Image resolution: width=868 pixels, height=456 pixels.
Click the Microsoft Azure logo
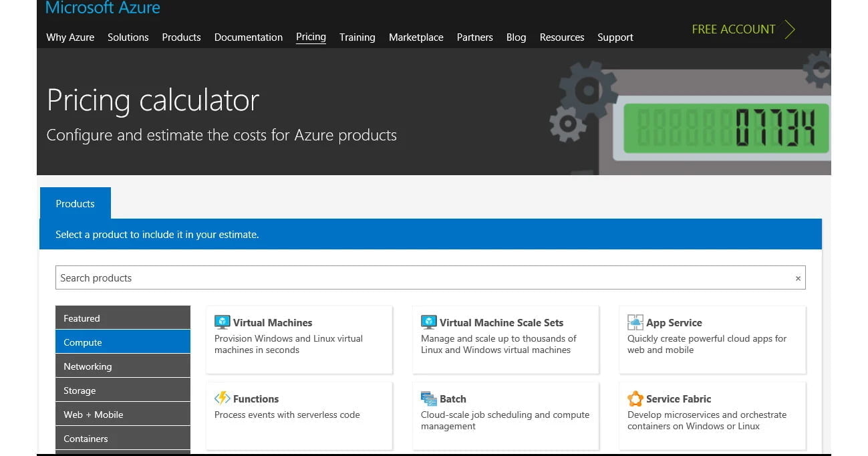click(102, 9)
